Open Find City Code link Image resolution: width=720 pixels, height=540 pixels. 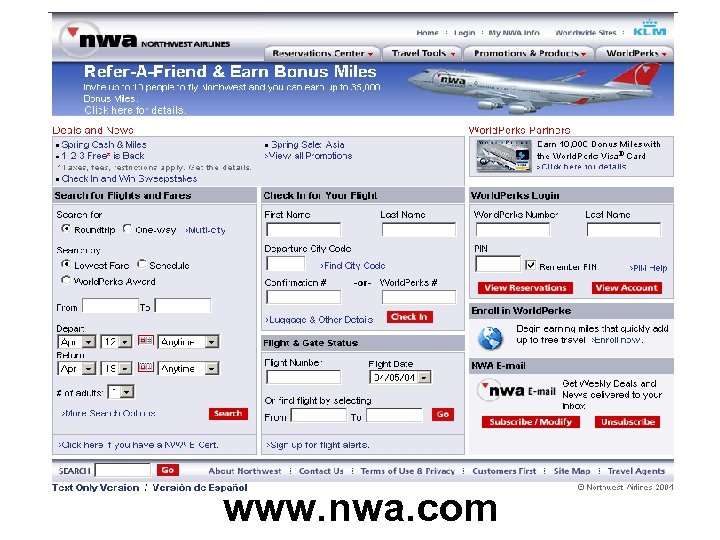coord(353,265)
